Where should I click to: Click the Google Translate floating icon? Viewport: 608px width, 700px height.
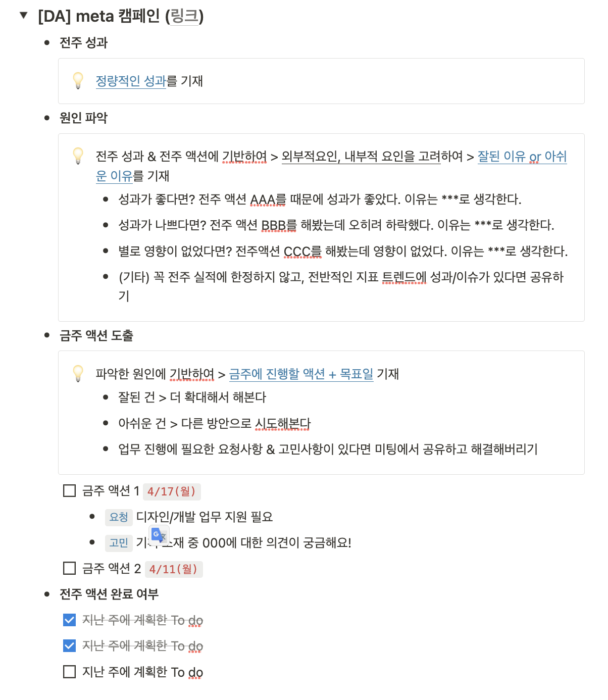point(159,535)
